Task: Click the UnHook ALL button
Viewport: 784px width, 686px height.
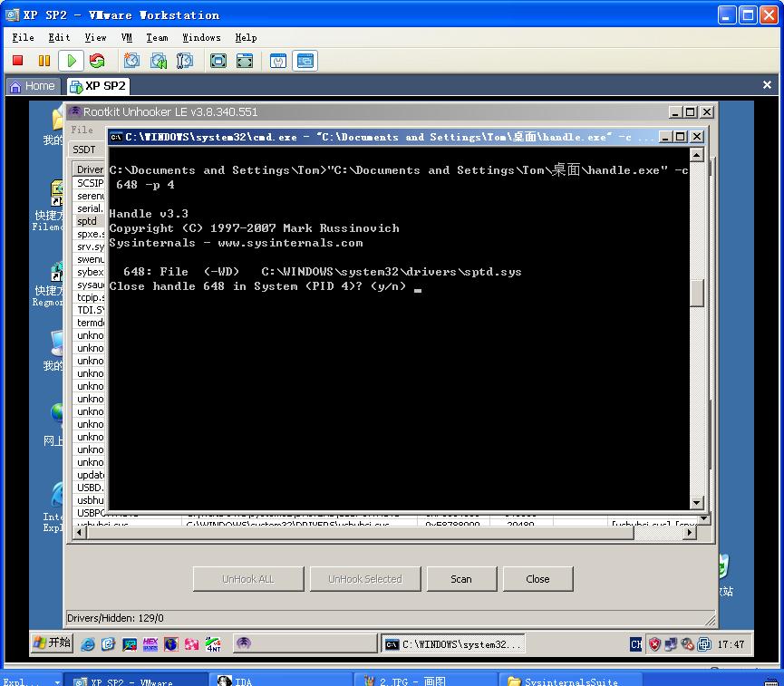Action: (248, 579)
